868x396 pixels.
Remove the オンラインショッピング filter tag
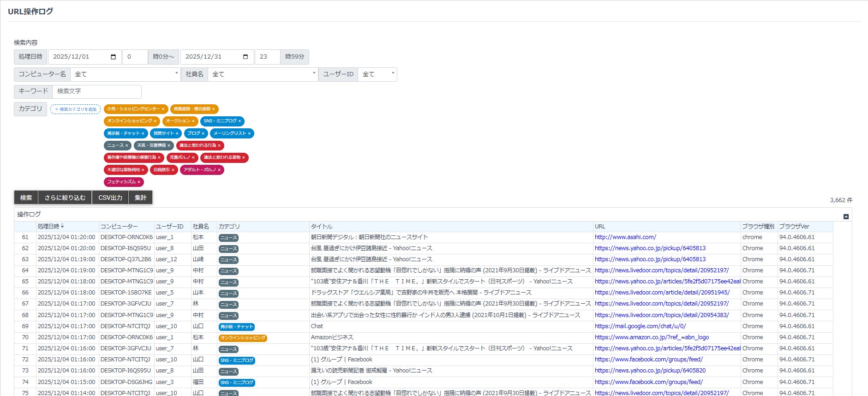(x=155, y=121)
